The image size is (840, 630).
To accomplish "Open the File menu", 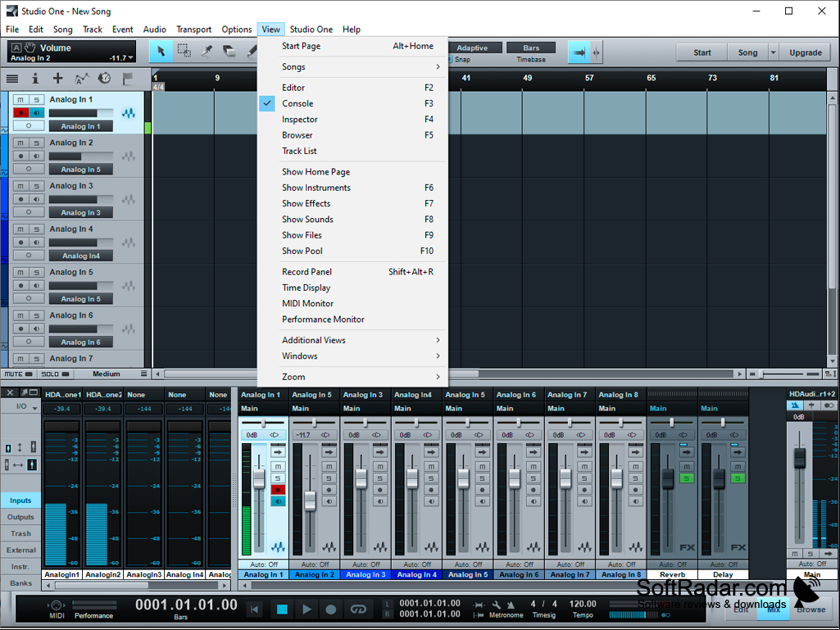I will click(x=12, y=29).
